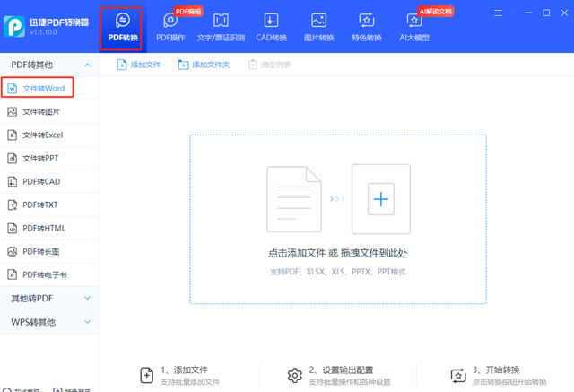Screen dimensions: 574x392
Task: Click the 迅捷PDF转换器 logo icon
Action: [x=14, y=26]
